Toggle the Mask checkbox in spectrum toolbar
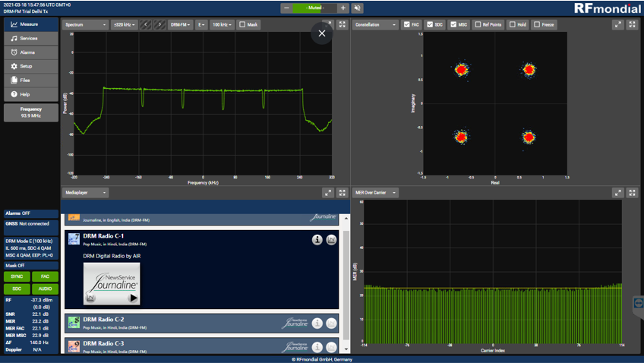The height and width of the screenshot is (363, 644). tap(243, 24)
